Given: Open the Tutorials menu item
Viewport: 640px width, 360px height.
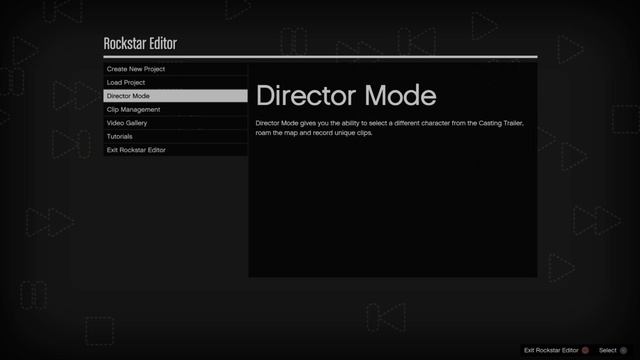Looking at the screenshot, I should point(175,136).
